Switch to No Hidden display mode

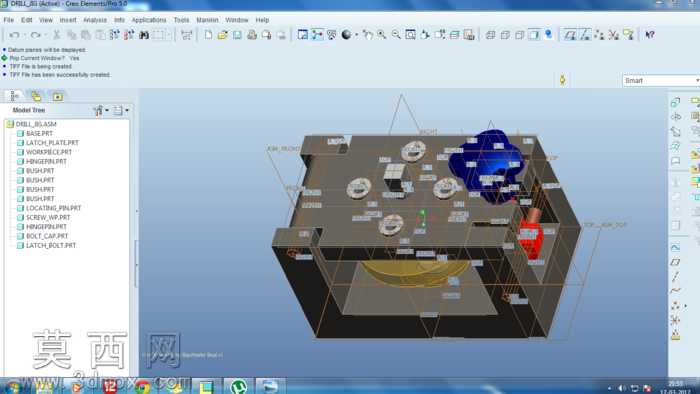pyautogui.click(x=519, y=35)
